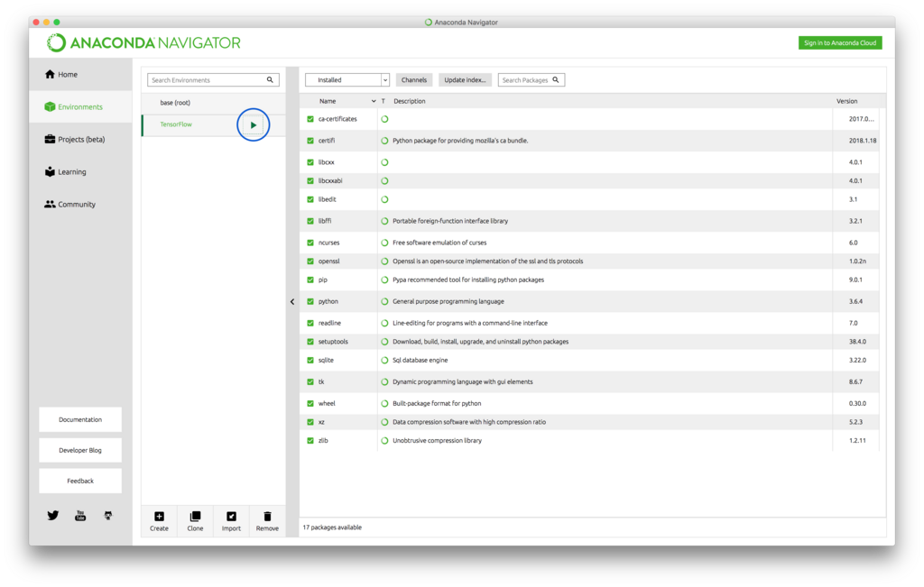The image size is (924, 587).
Task: Toggle the certifi package checkbox
Action: [310, 141]
